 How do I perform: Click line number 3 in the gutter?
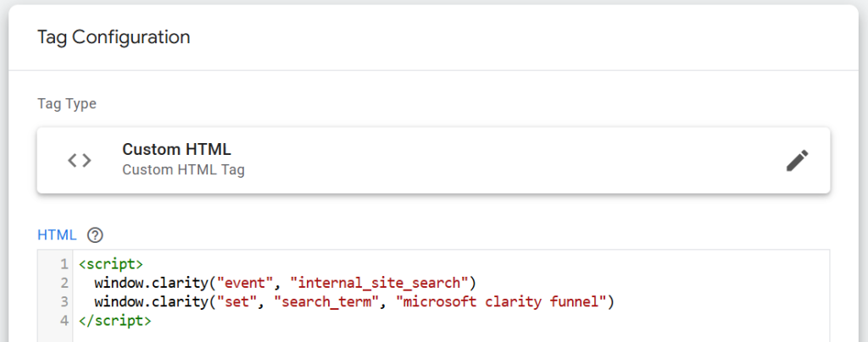64,302
